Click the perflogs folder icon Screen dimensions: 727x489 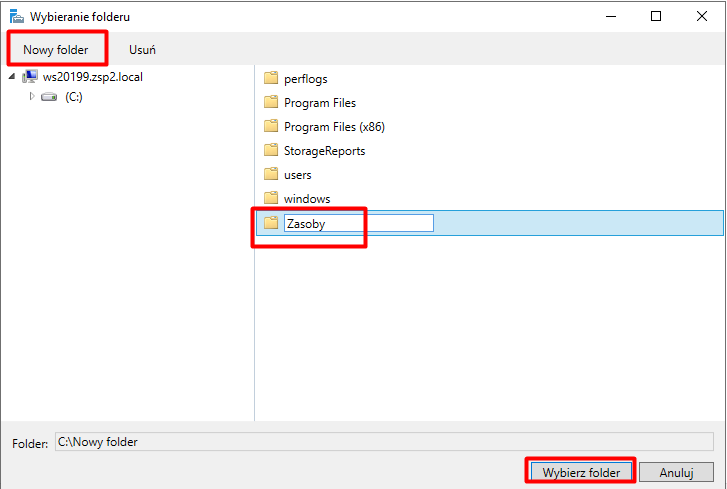point(270,78)
